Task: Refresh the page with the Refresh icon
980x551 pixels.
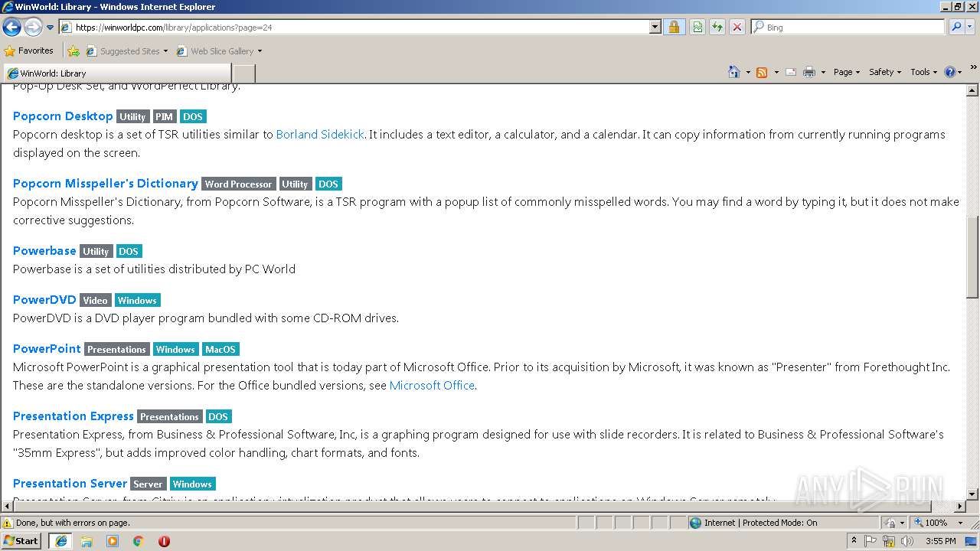Action: (717, 27)
